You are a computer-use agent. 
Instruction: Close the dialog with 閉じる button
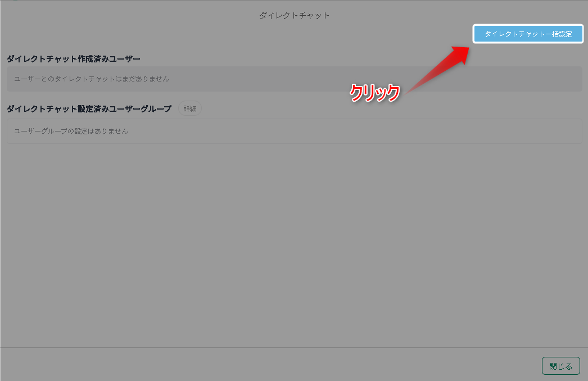click(x=560, y=366)
